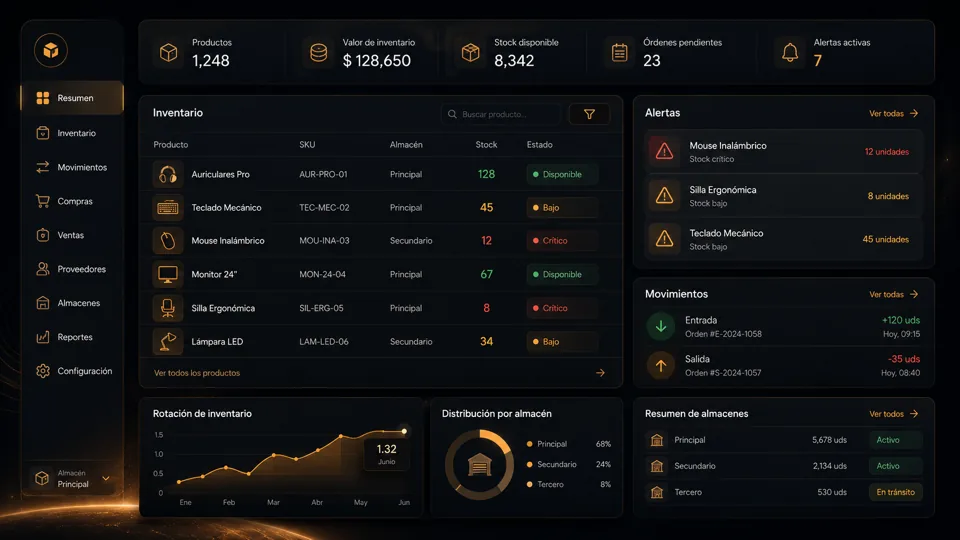
Task: Select Principal legend entry in distribution
Action: [568, 444]
